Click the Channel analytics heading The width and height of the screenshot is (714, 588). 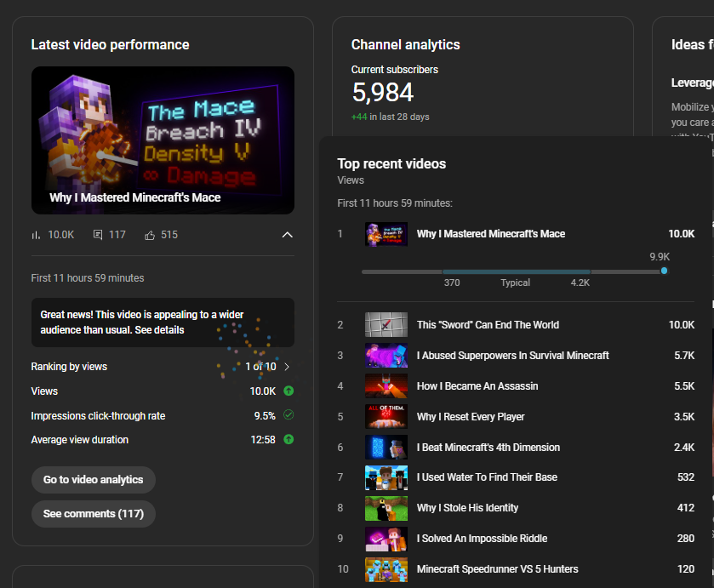click(x=405, y=44)
